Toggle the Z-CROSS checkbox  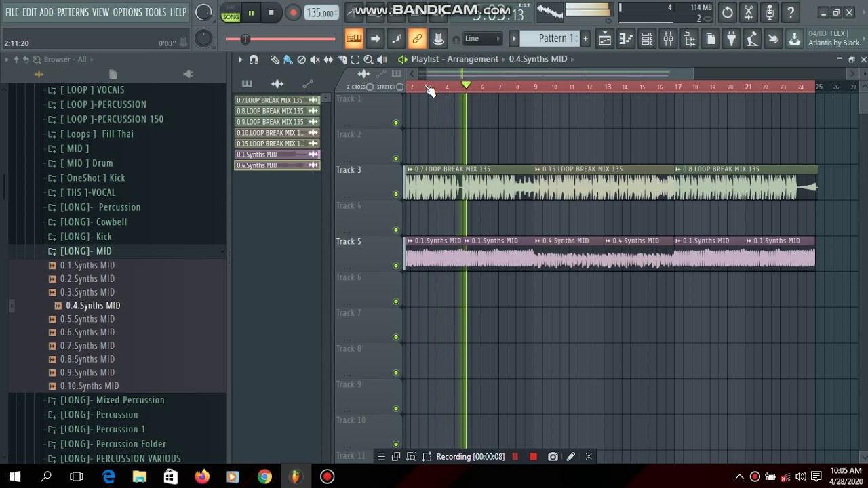(x=370, y=87)
